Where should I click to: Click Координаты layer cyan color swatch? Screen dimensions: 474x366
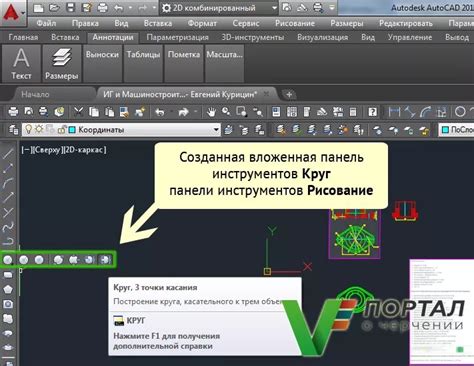[72, 130]
